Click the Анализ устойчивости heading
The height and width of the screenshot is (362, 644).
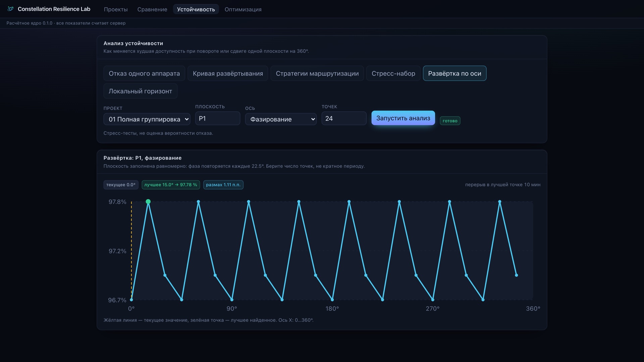[x=133, y=43]
